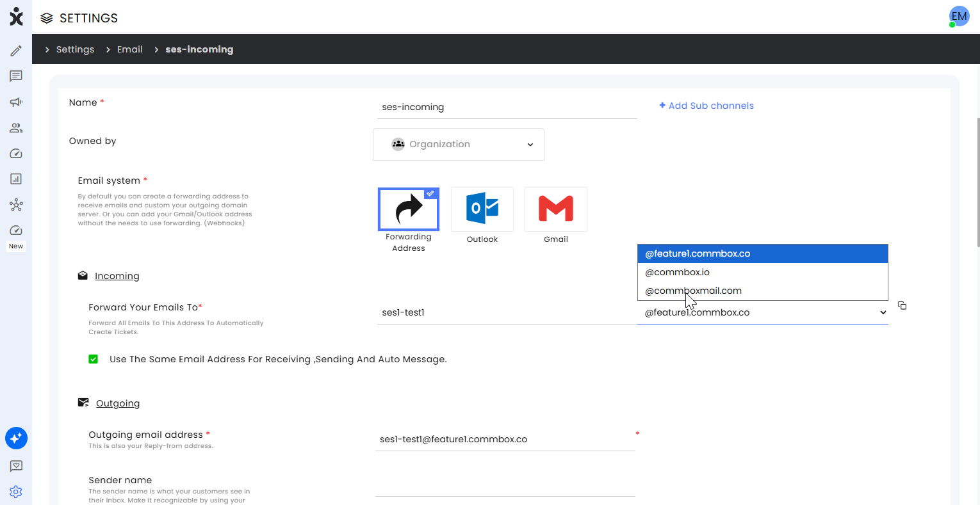980x505 pixels.
Task: Focus the Outgoing email address field
Action: (505, 439)
